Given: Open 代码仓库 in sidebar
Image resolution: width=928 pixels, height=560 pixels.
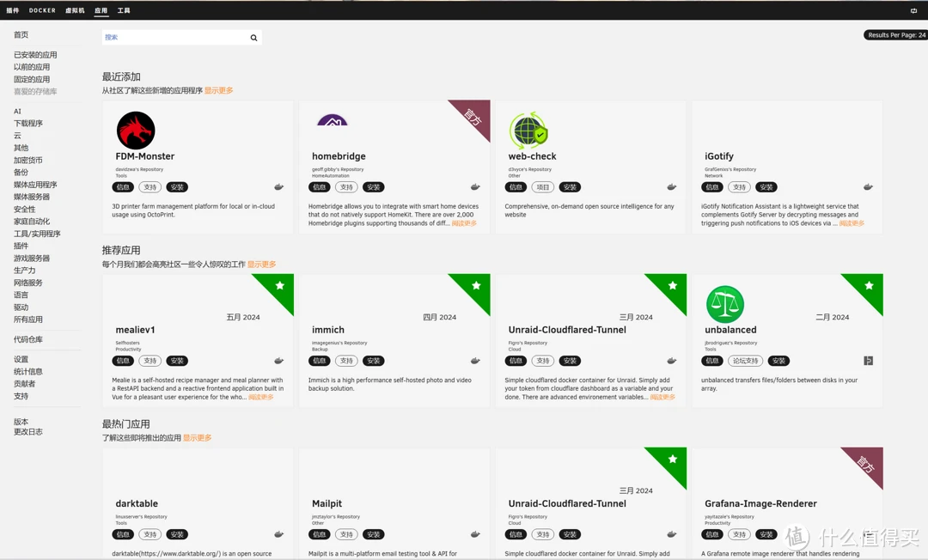Looking at the screenshot, I should click(x=28, y=339).
